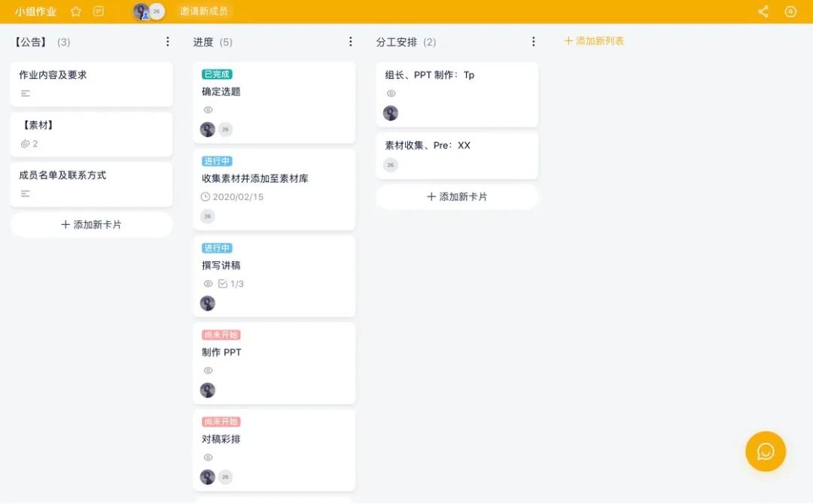Open the board description icon beside the star
813x504 pixels.
click(99, 12)
